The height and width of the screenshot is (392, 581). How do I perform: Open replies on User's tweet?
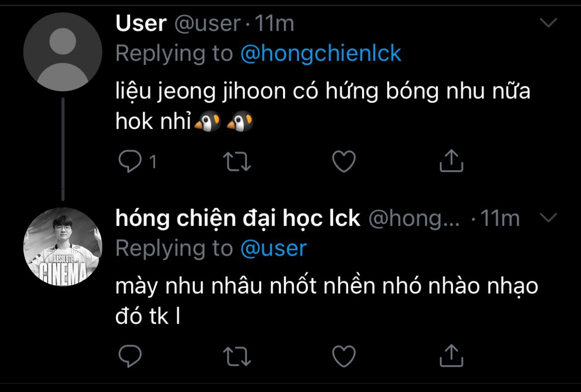130,161
